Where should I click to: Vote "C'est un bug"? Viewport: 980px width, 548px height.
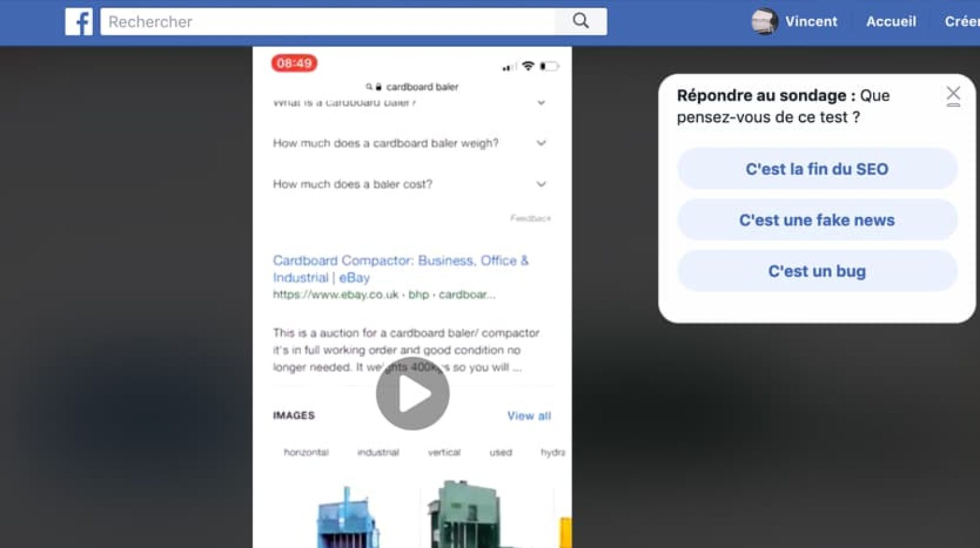point(817,271)
